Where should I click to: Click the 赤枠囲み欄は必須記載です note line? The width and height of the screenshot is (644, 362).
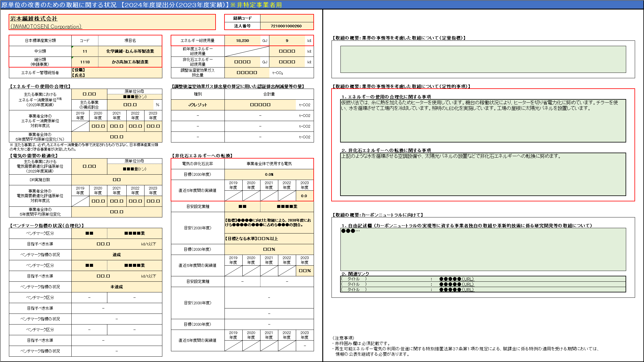pos(361,343)
